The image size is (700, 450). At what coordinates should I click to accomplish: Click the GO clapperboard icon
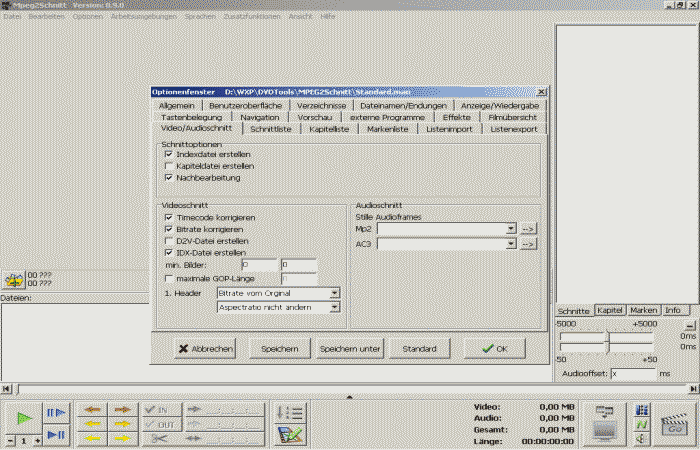click(x=674, y=421)
